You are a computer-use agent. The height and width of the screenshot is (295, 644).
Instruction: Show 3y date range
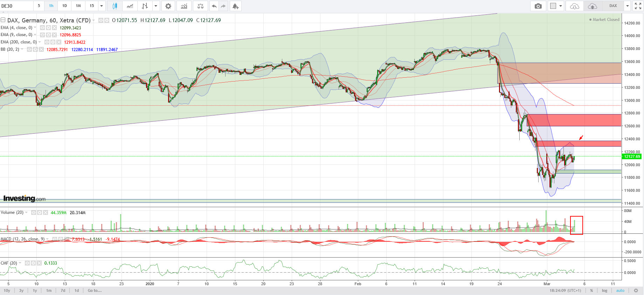(x=21, y=290)
